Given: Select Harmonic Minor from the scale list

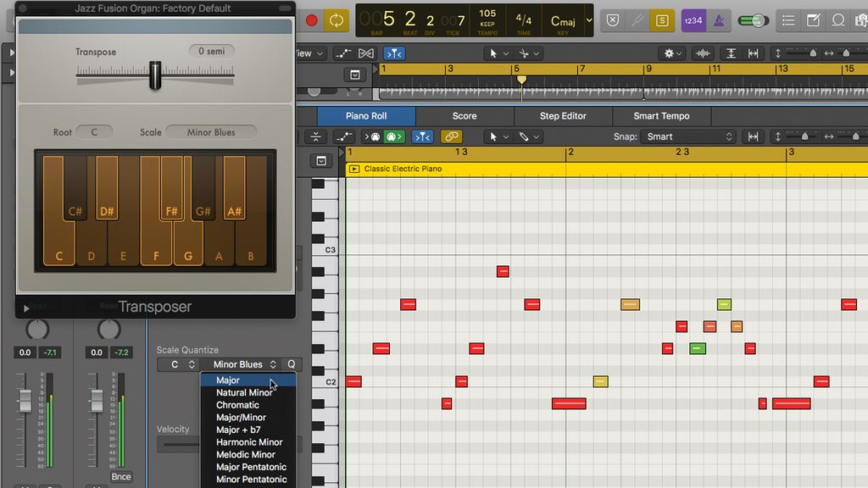Looking at the screenshot, I should tap(249, 442).
